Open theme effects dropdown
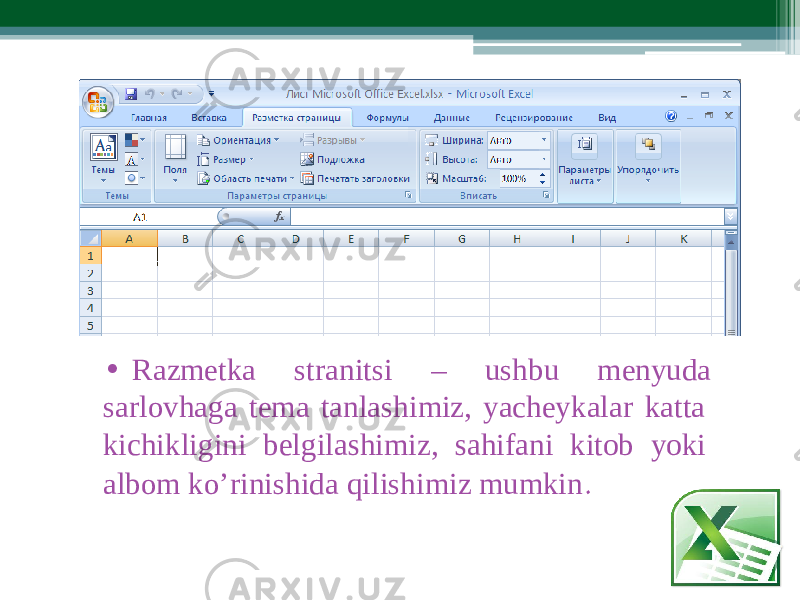Viewport: 800px width, 600px height. 135,178
